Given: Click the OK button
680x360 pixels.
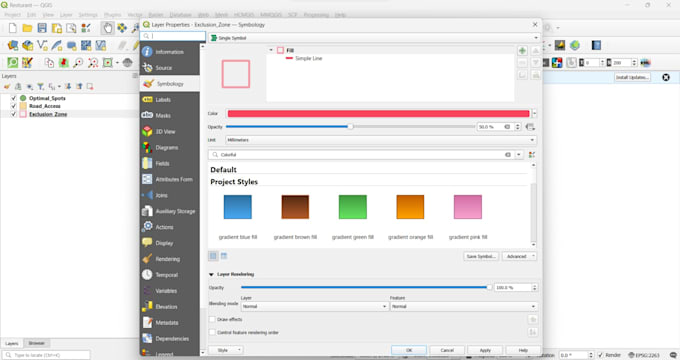Looking at the screenshot, I should 409,350.
